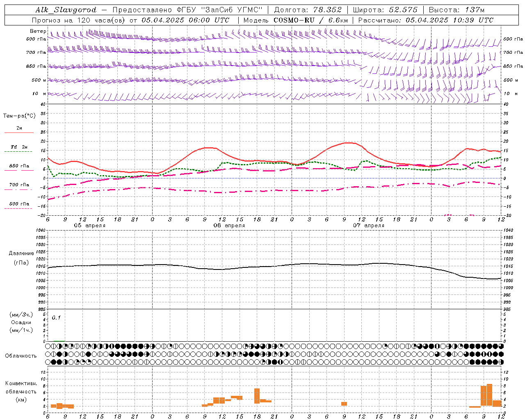Click the tall orange convective bar at 18h
Image resolution: width=525 pixels, height=420 pixels.
[257, 396]
